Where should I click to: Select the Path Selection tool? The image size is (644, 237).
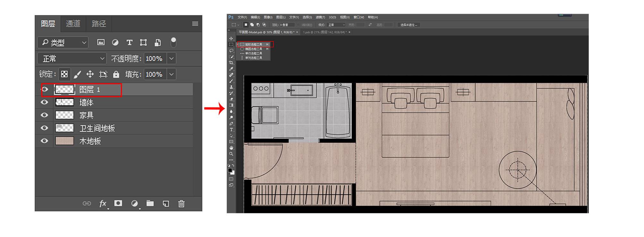point(231,136)
